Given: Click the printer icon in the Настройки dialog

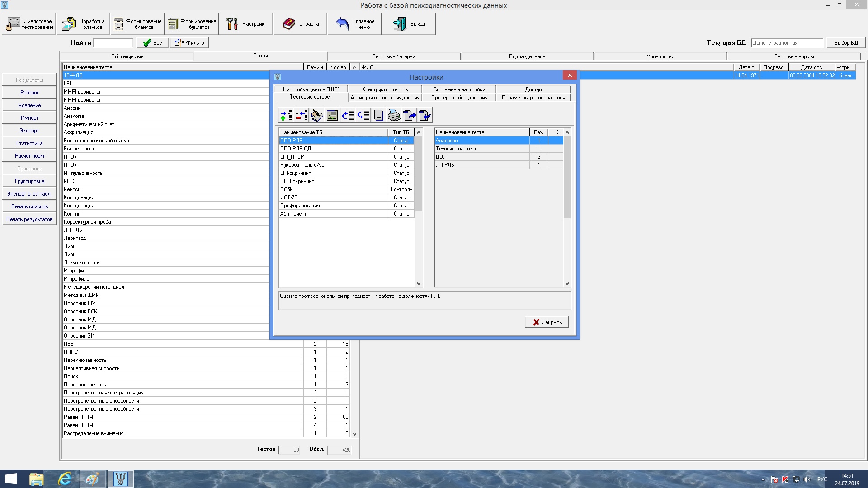Looking at the screenshot, I should pyautogui.click(x=394, y=116).
